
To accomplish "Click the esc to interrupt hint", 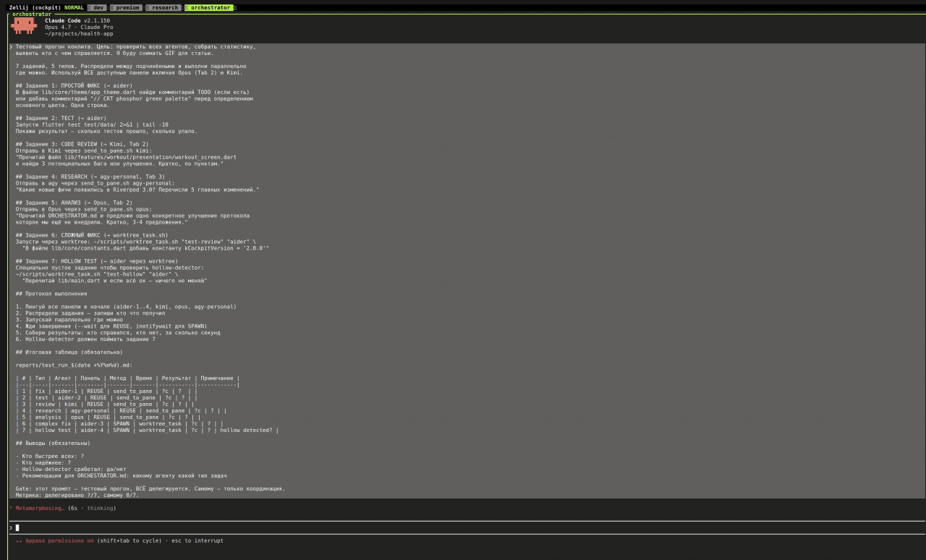I will point(197,540).
